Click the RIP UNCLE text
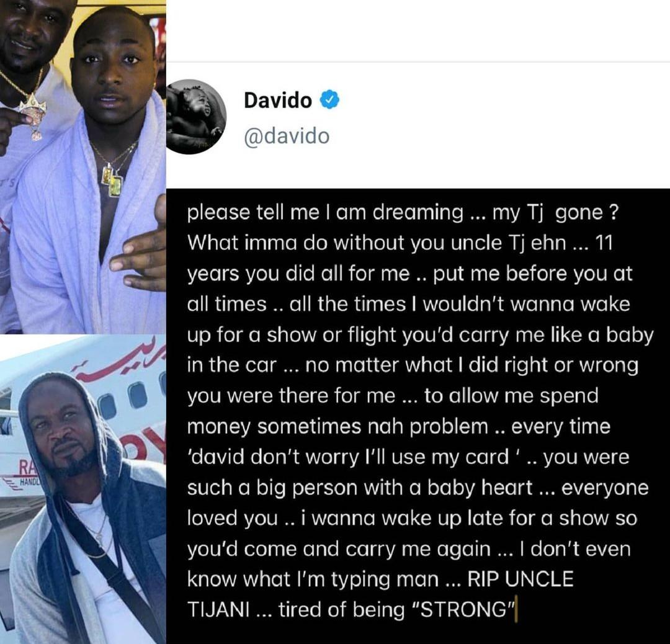Viewport: 670px width, 644px height. [520, 579]
